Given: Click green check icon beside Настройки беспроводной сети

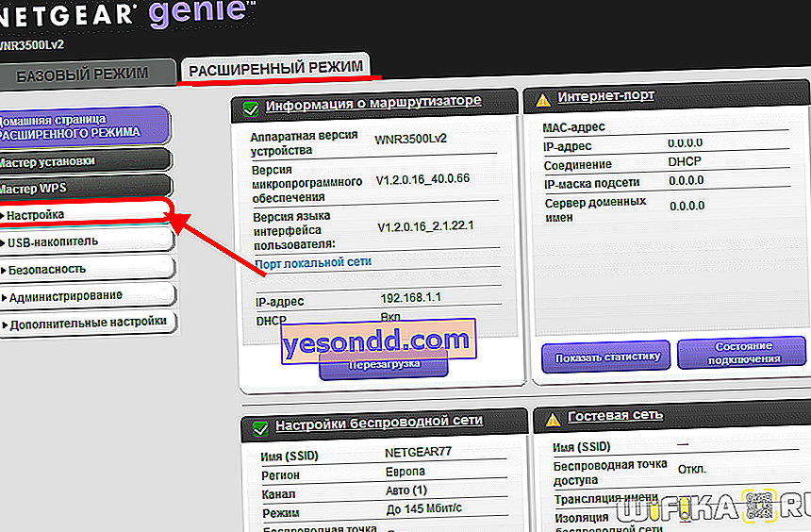Looking at the screenshot, I should pos(259,427).
